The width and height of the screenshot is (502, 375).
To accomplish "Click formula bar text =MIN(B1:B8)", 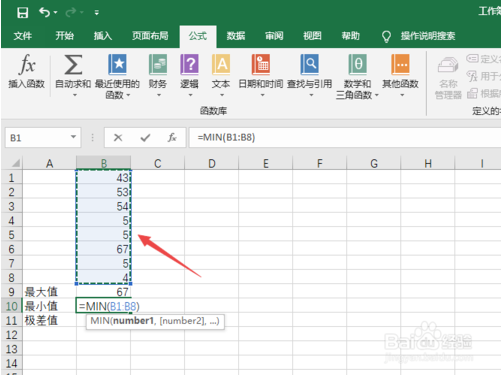I will tap(226, 137).
